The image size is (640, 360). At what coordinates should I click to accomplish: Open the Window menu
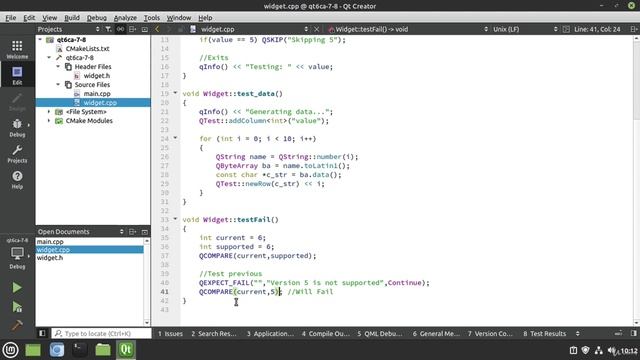click(x=179, y=18)
